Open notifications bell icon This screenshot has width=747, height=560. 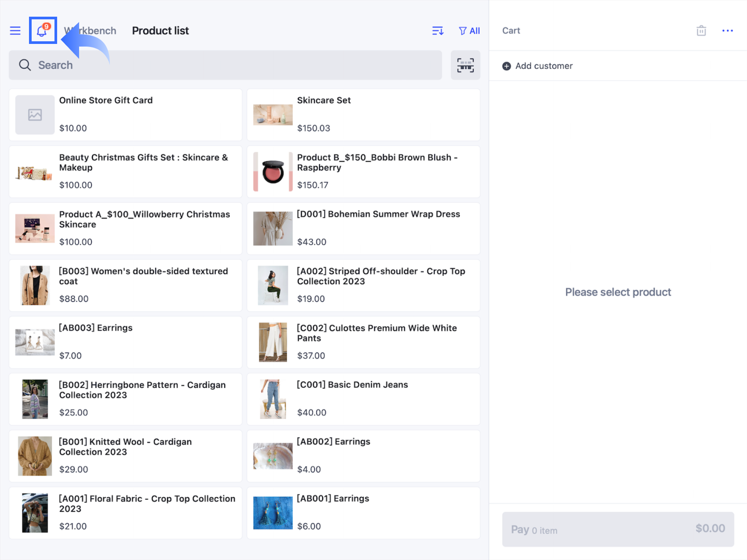coord(43,30)
